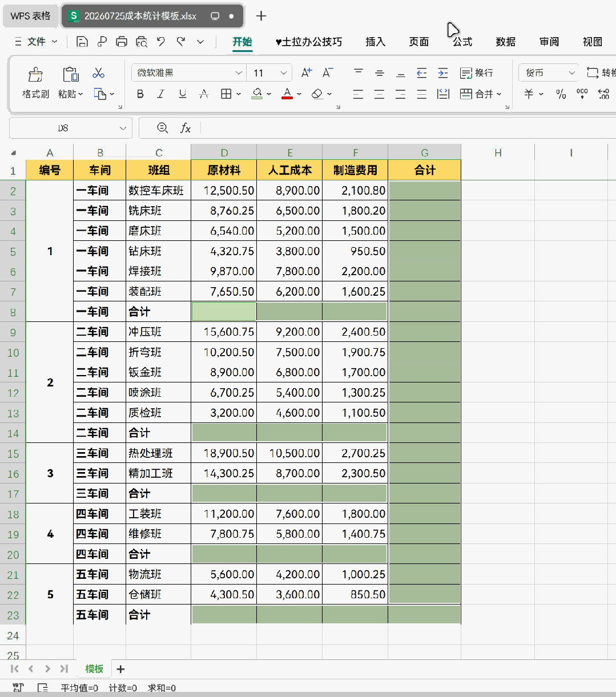Click the second status bar layout icon
This screenshot has width=616, height=697.
click(43, 688)
